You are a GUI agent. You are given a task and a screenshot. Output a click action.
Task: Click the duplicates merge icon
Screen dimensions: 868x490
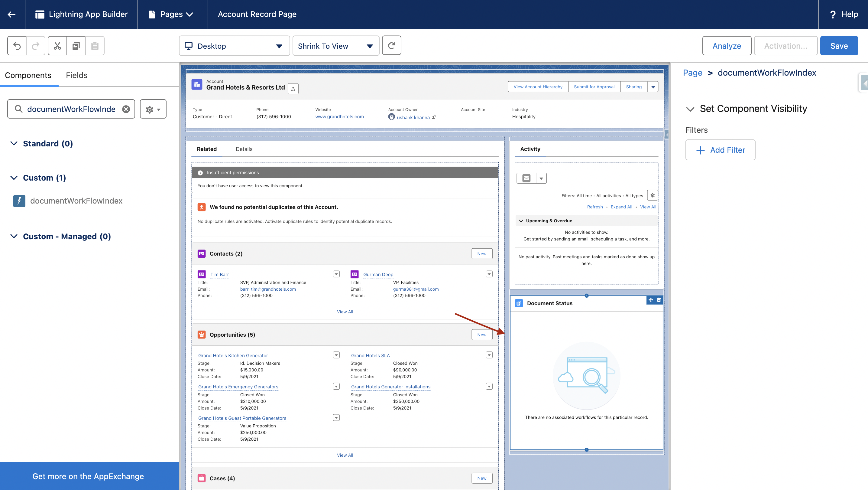point(202,207)
